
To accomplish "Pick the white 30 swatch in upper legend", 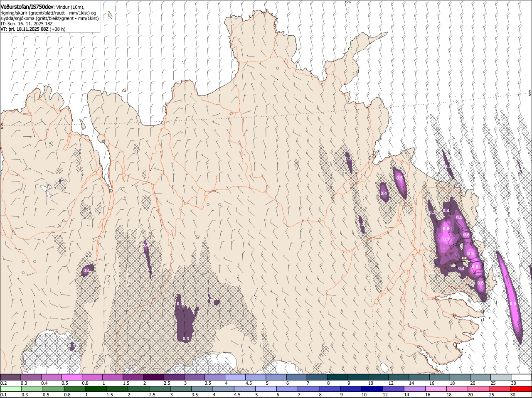I will click(521, 377).
